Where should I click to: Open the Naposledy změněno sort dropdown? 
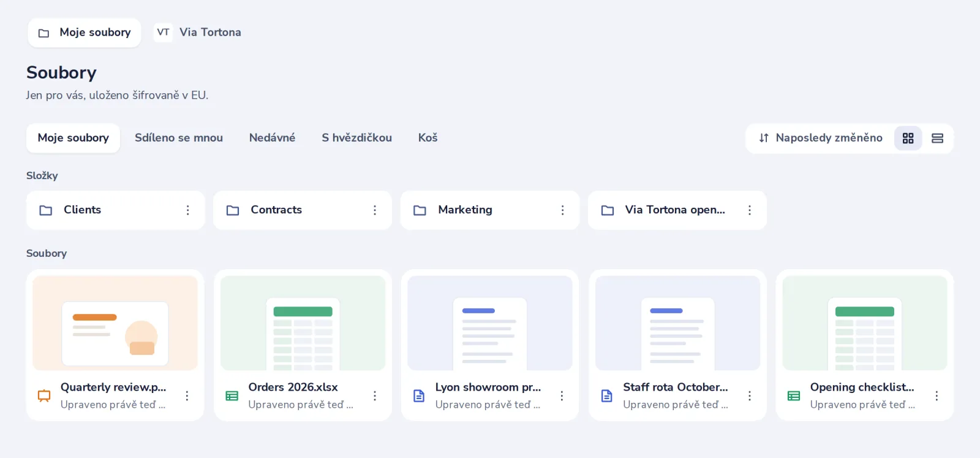click(x=820, y=139)
